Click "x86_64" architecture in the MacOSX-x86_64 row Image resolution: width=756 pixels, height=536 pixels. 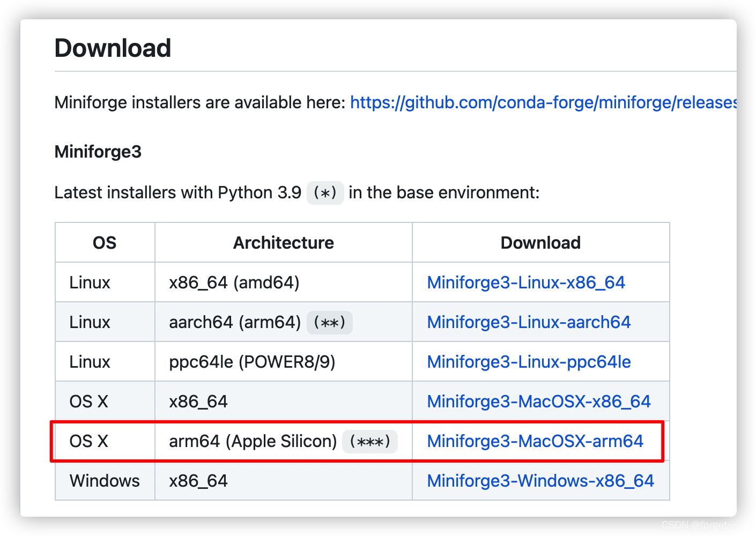click(198, 401)
